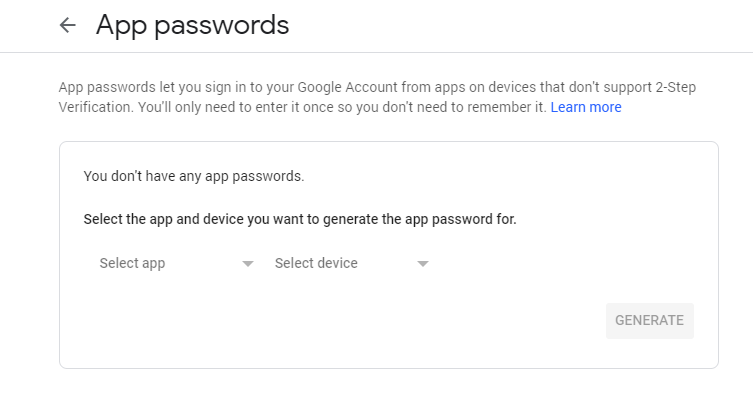Click the arrow beside Select device
Viewport: 753px width, 410px height.
pos(423,265)
